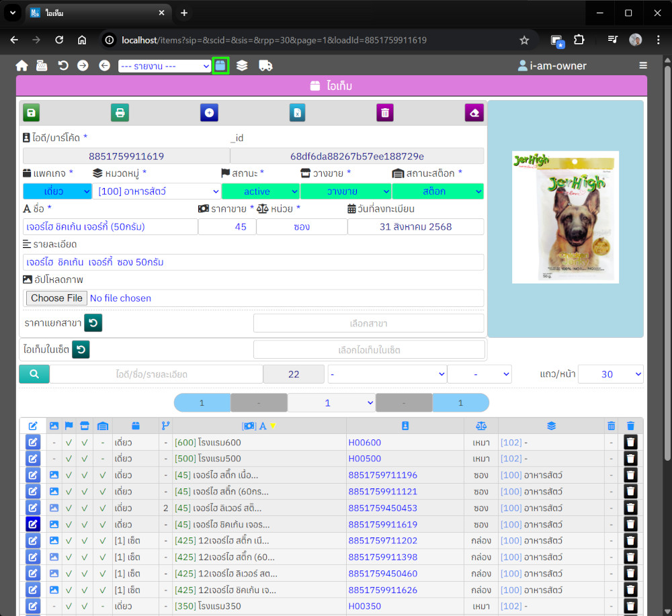Click the edit icon for row H00600
This screenshot has width=672, height=616.
coord(33,443)
